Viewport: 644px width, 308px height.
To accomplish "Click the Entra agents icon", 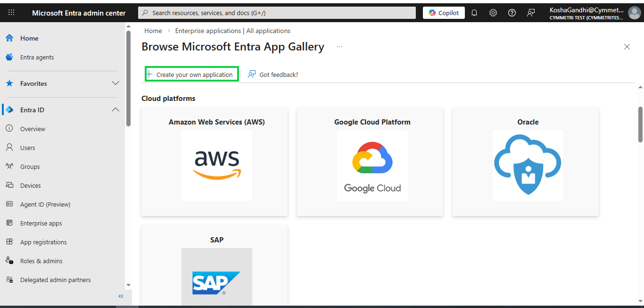I will 9,57.
